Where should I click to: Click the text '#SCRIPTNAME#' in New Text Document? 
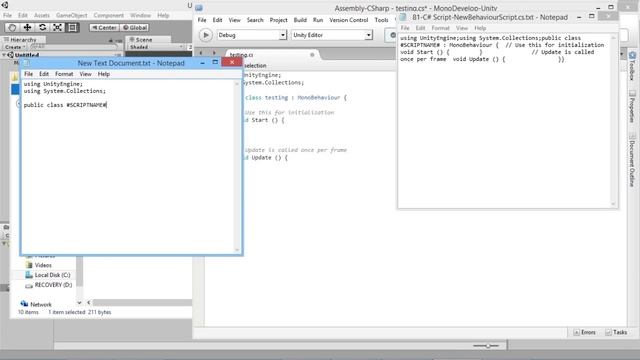(86, 105)
